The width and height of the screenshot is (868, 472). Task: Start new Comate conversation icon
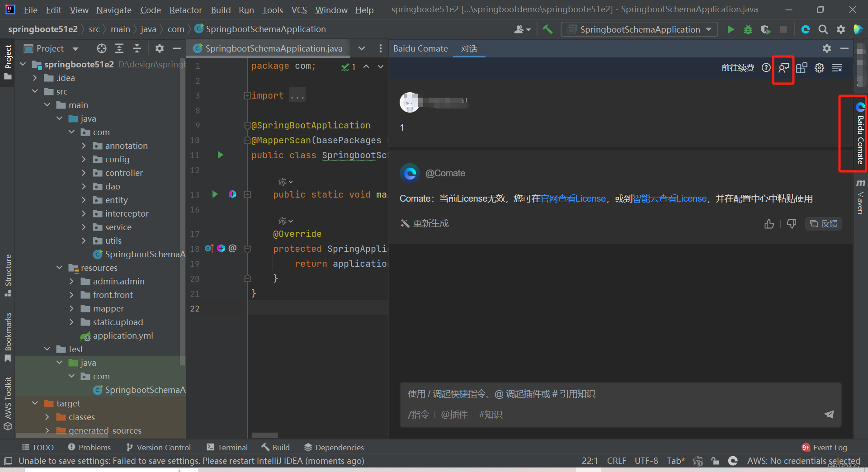783,68
